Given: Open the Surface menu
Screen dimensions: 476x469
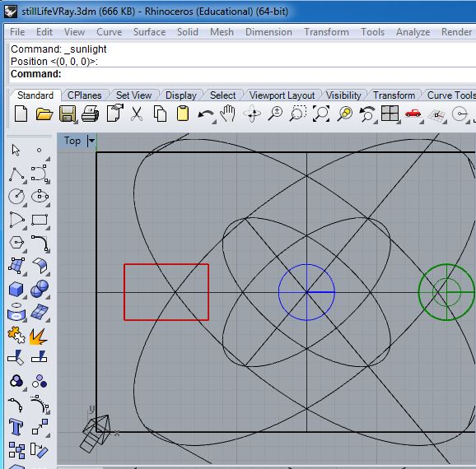Looking at the screenshot, I should (150, 32).
